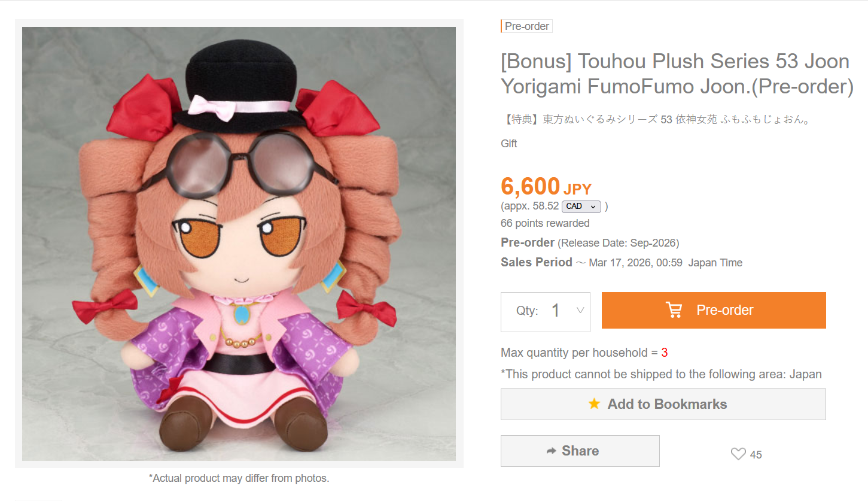Click the shopping cart icon
This screenshot has width=868, height=501.
pyautogui.click(x=674, y=310)
